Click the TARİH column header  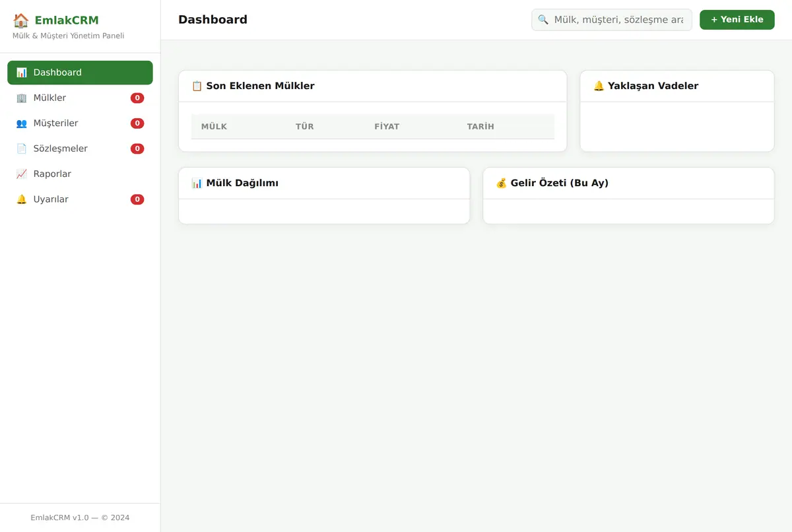(x=480, y=127)
